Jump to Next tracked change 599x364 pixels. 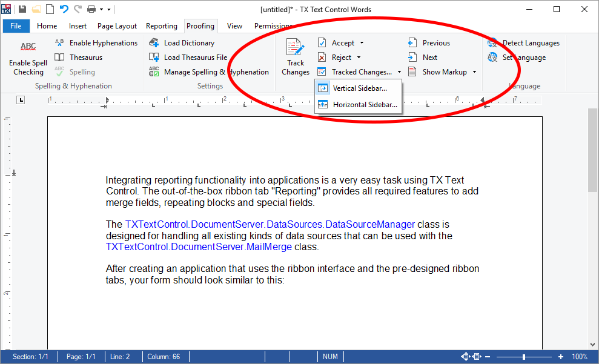423,58
